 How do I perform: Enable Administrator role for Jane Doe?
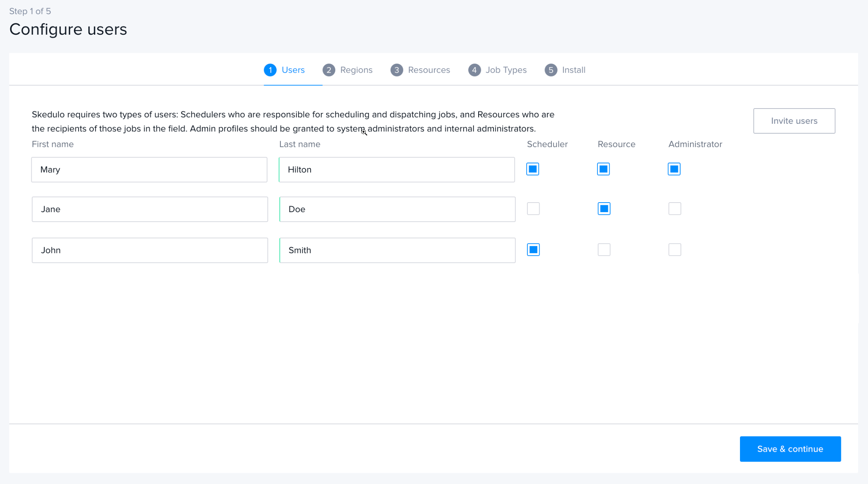pos(674,208)
